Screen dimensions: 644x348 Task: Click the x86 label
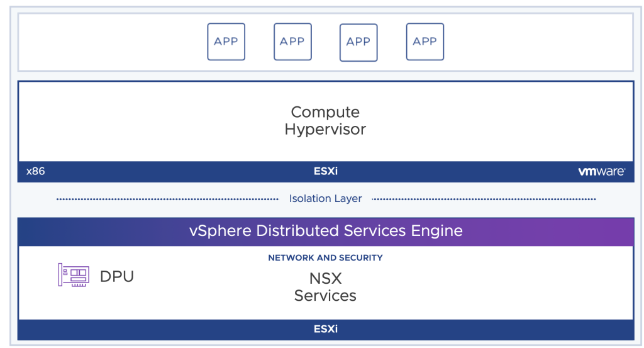pyautogui.click(x=36, y=171)
